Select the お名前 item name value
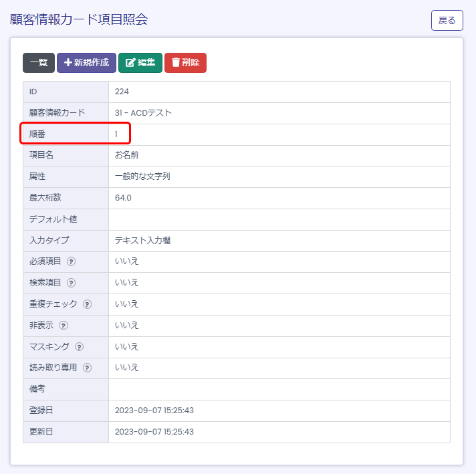 (126, 155)
